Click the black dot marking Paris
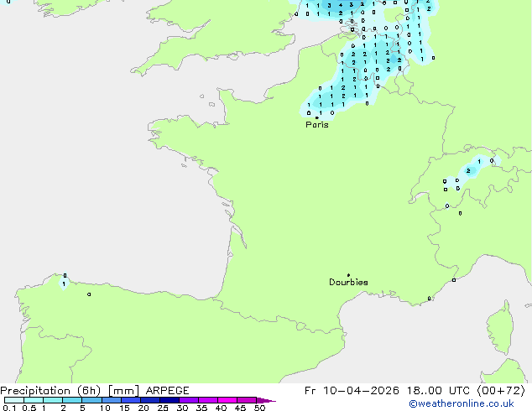Viewport: 532px width, 411px height. click(317, 117)
